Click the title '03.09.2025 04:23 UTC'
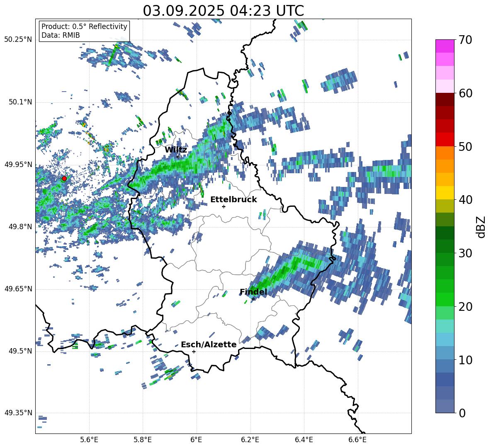 coord(224,11)
